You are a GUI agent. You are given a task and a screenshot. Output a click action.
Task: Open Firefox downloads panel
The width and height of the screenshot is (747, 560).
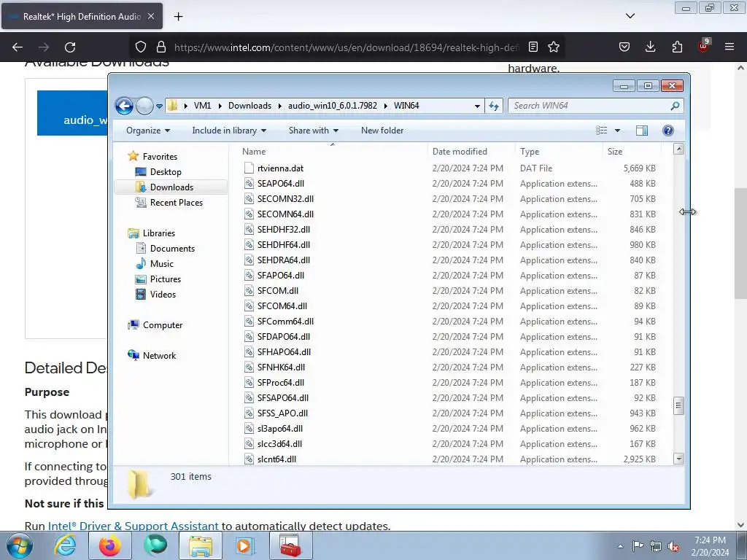(x=650, y=47)
